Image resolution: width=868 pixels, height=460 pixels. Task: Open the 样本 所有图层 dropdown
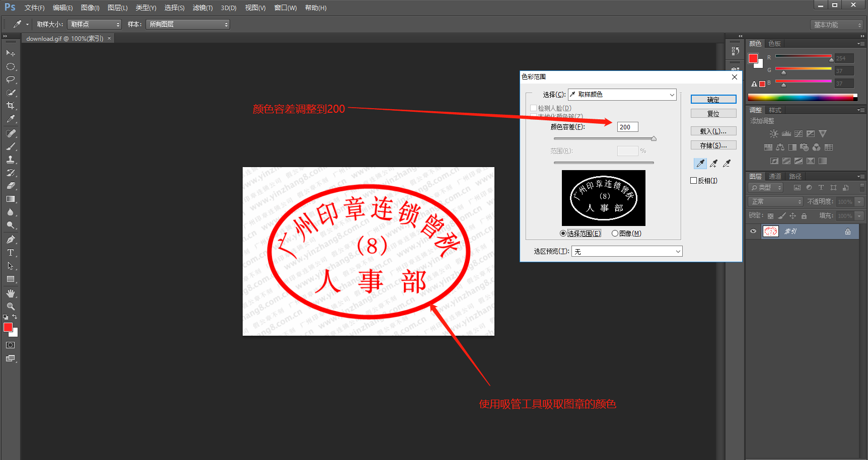tap(188, 24)
